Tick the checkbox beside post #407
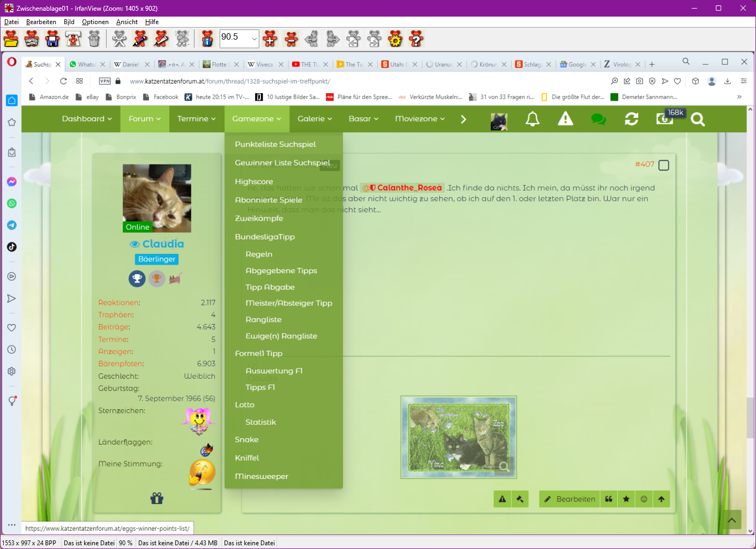756x549 pixels. pyautogui.click(x=664, y=165)
